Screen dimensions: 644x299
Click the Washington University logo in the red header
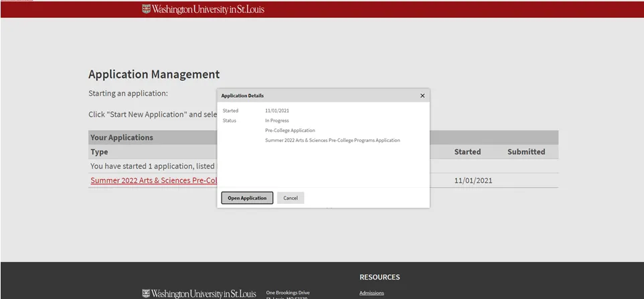coord(204,9)
